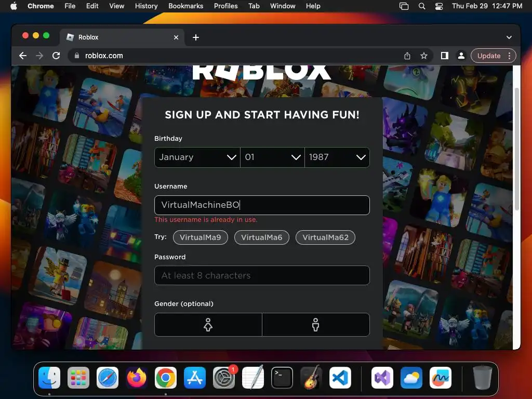Choose suggested username VirtualMa9
The height and width of the screenshot is (399, 532).
tap(200, 237)
